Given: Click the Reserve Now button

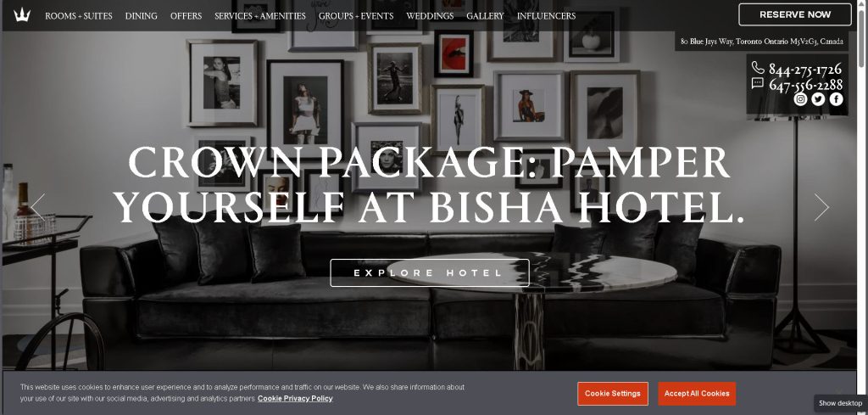Looking at the screenshot, I should (795, 15).
